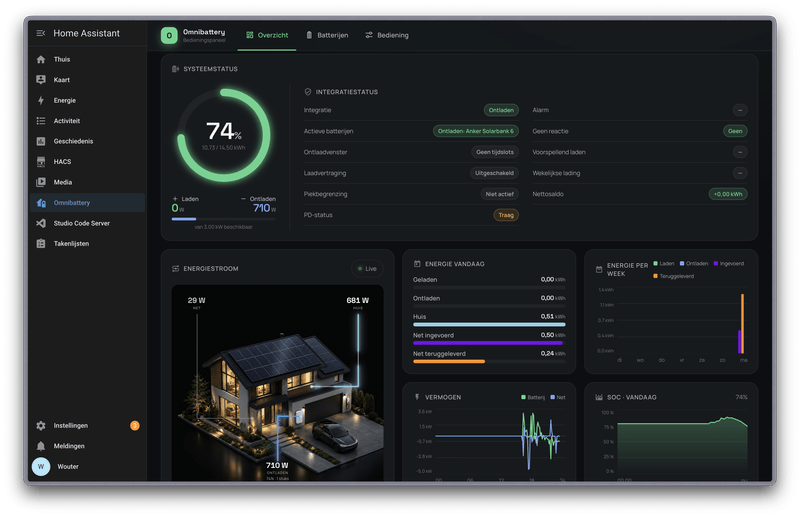Switch to the Batterijen tab
Image resolution: width=800 pixels, height=517 pixels.
click(x=327, y=35)
